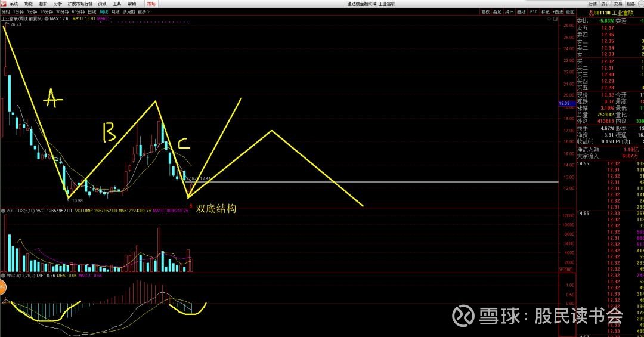The height and width of the screenshot is (337, 644).
Task: Click the 19.03 blue price axis marker
Action: [x=566, y=104]
